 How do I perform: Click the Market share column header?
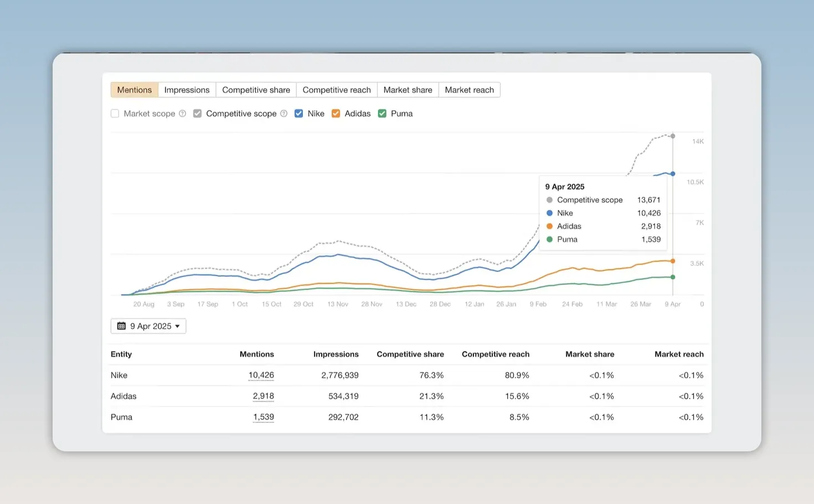(590, 354)
